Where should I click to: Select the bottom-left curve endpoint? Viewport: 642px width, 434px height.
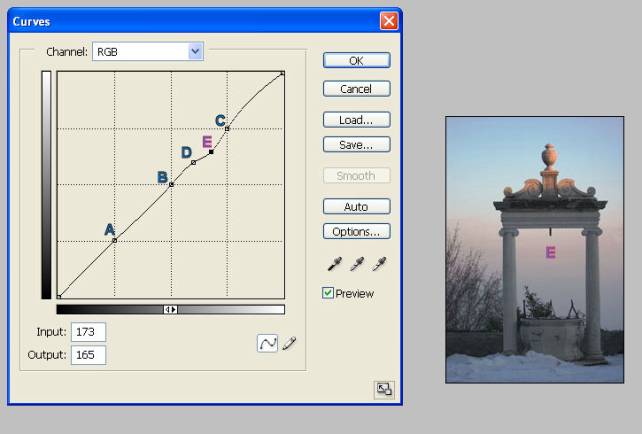59,296
